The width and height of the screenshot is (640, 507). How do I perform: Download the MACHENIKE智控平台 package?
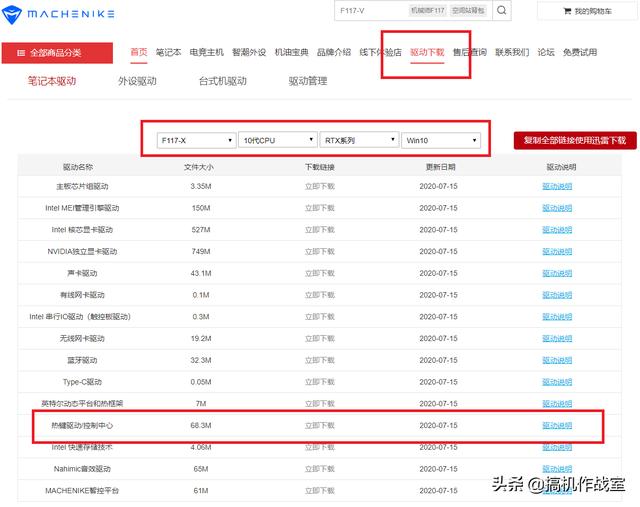[320, 490]
